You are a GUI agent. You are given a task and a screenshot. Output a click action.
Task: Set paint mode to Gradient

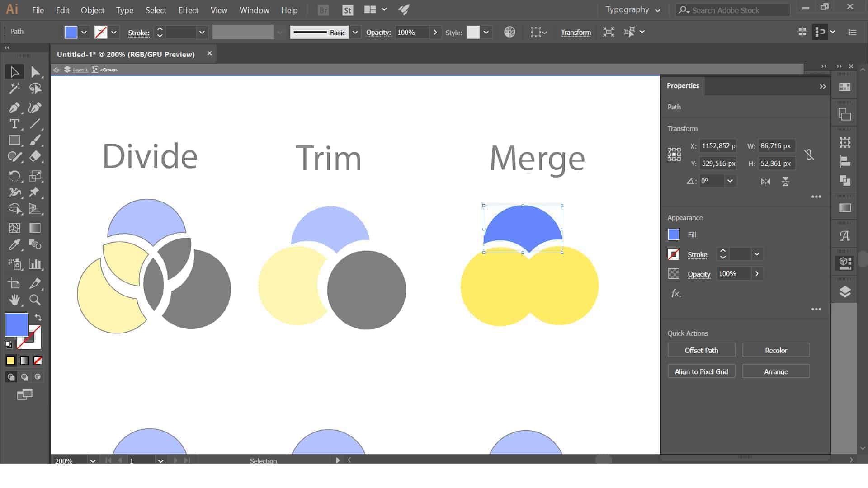24,361
